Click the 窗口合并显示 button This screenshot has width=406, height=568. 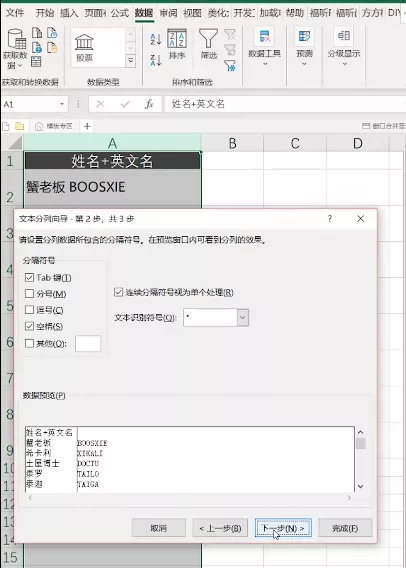(384, 126)
